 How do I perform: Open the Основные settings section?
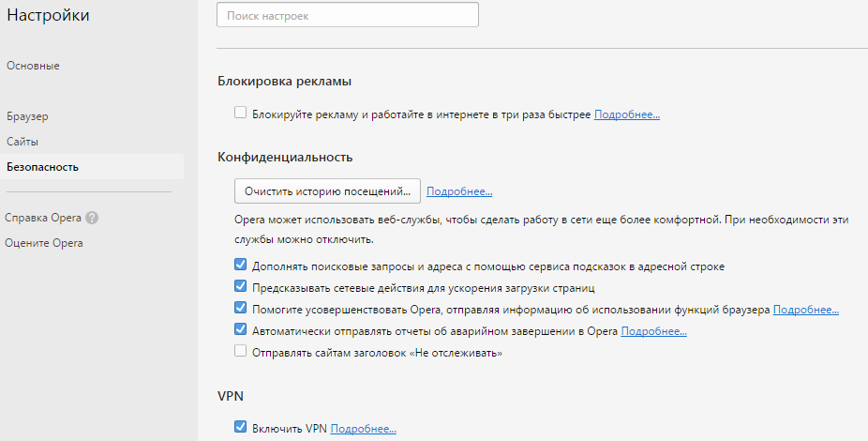[33, 66]
